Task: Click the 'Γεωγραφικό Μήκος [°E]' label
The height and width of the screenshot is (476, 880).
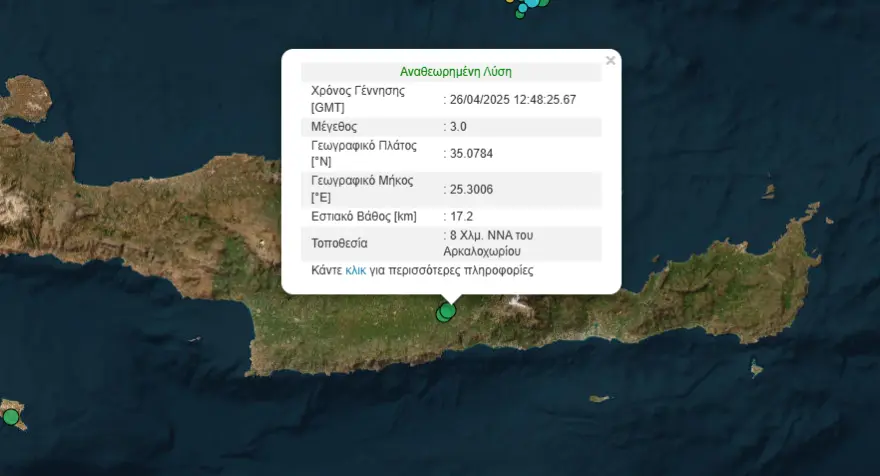Action: (362, 189)
